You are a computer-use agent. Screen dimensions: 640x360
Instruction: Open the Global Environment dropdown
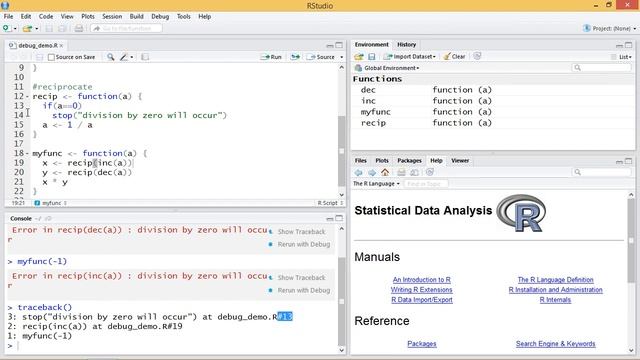[x=392, y=68]
